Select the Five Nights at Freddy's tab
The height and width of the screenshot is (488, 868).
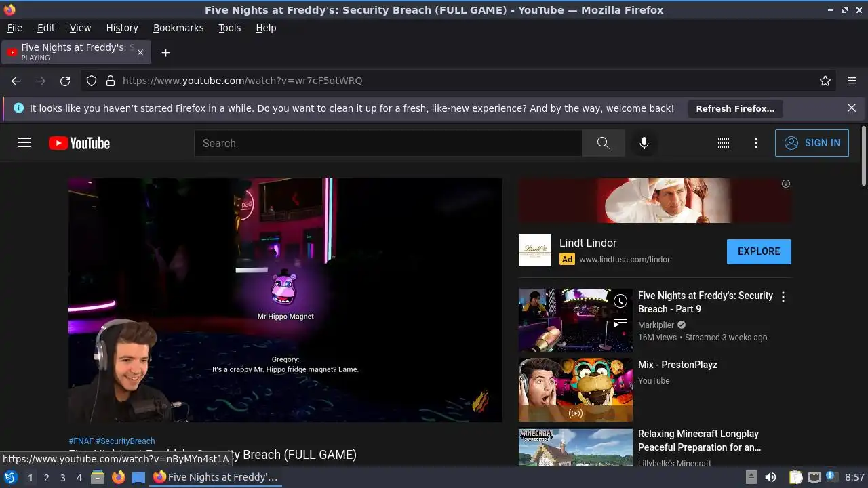click(76, 52)
